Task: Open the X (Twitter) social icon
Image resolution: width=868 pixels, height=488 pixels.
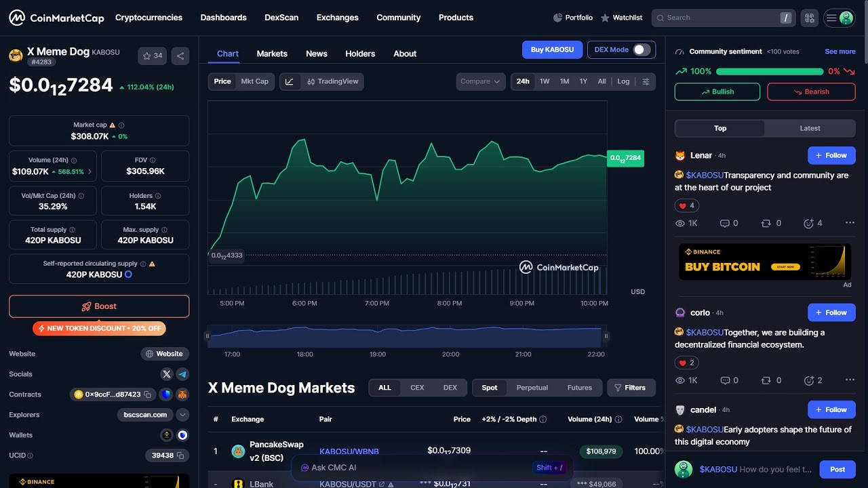Action: (x=167, y=374)
